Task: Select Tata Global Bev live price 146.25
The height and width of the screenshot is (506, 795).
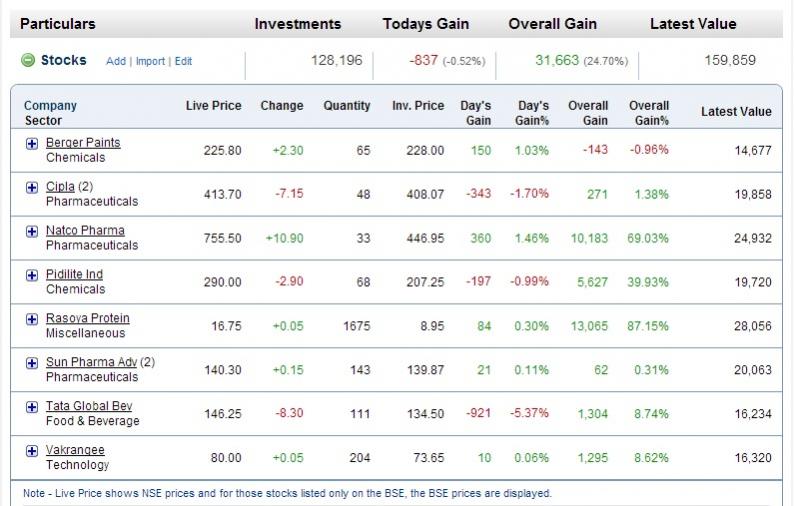Action: (223, 414)
